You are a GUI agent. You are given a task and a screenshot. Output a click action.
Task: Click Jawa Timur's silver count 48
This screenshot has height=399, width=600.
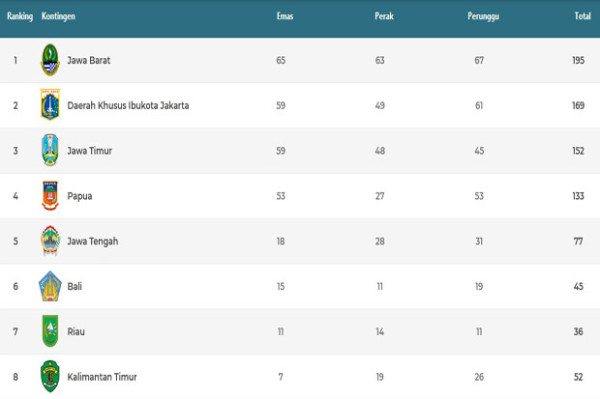[x=380, y=151]
